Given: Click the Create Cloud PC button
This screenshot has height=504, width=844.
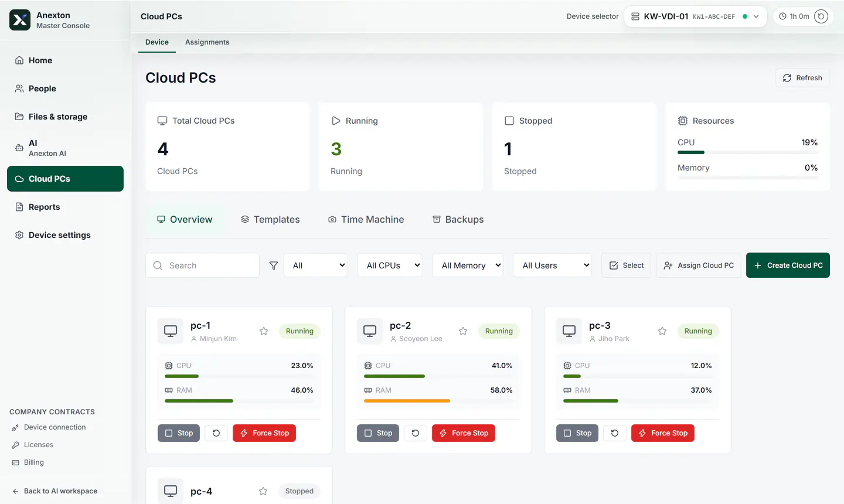Looking at the screenshot, I should 788,265.
